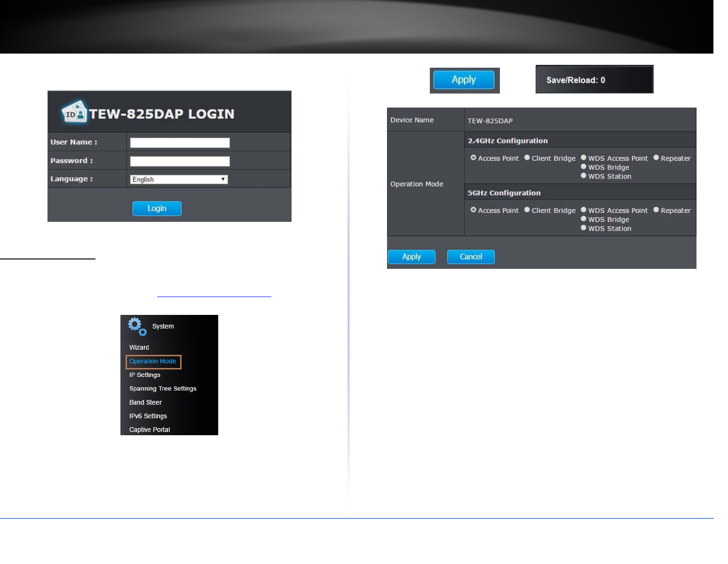Click Apply below Operation Mode table
This screenshot has height=564, width=728.
coord(411,257)
